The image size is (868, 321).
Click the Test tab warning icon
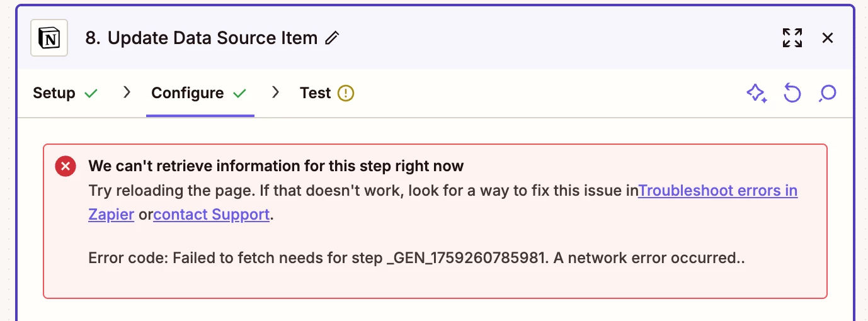pyautogui.click(x=346, y=94)
